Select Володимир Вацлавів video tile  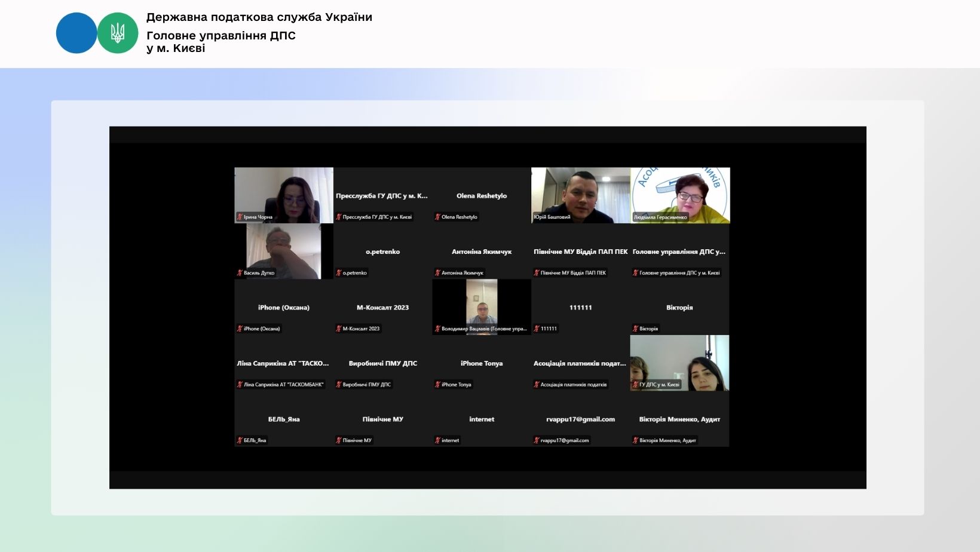click(x=482, y=306)
